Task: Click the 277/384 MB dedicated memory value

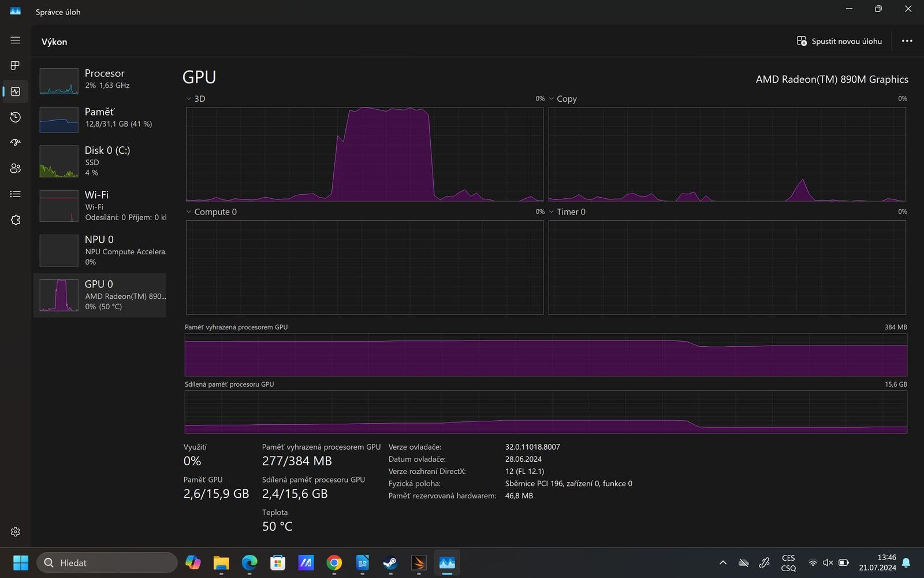Action: point(297,461)
